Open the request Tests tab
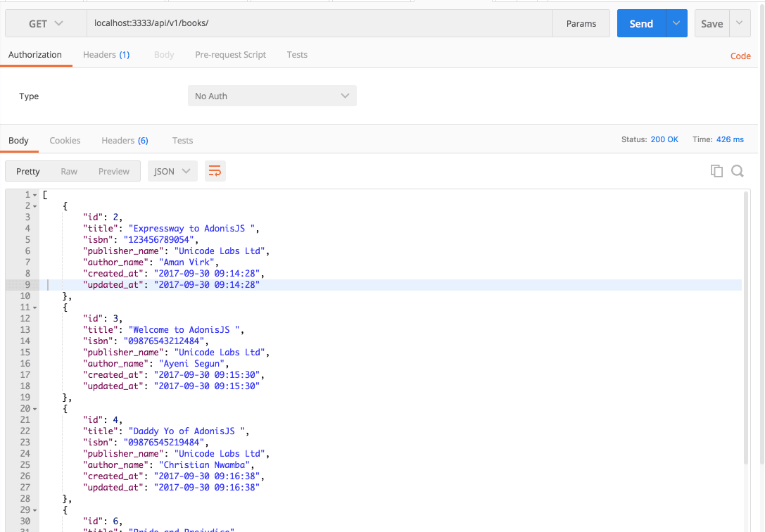Screen dimensions: 765x532 297,55
